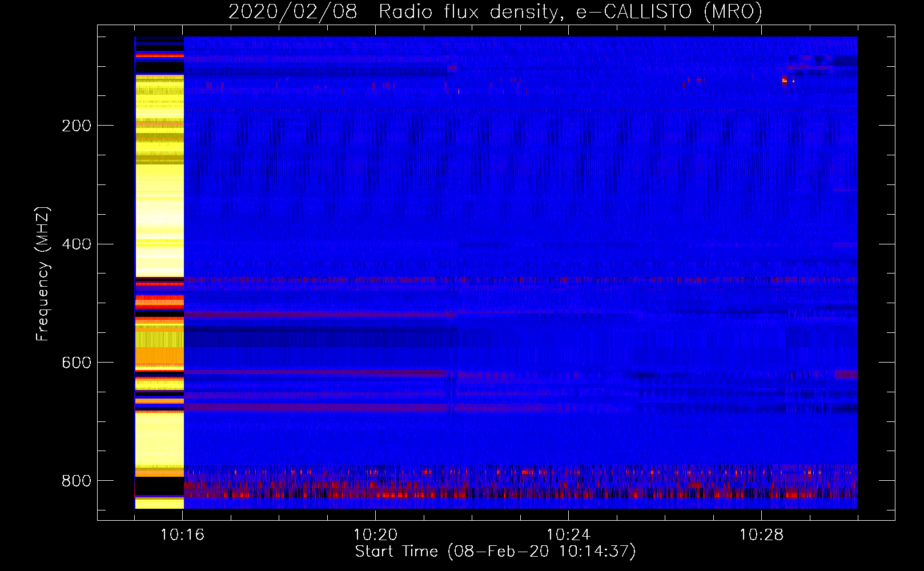Click the 'Frequency (MHZ)' axis label
Screen dimensions: 924x571
[x=43, y=274]
